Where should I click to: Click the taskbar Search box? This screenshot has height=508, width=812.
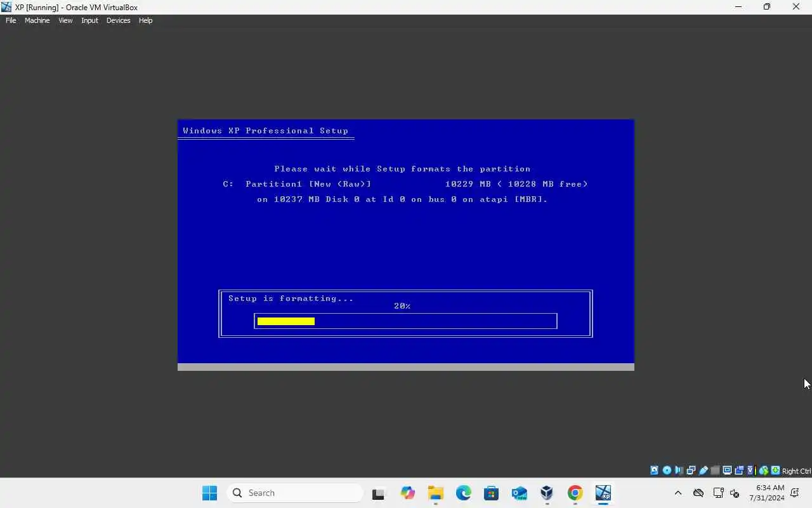tap(295, 493)
